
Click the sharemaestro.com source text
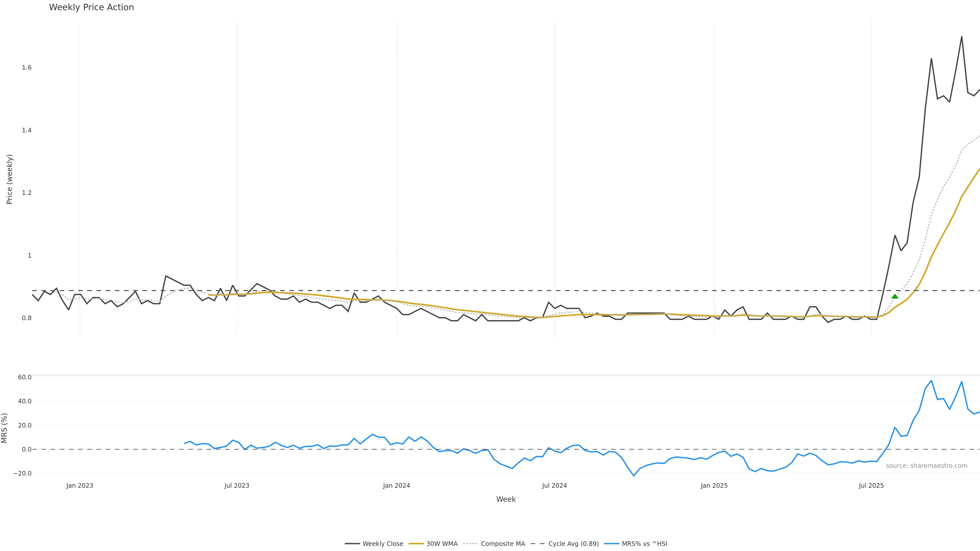(926, 466)
